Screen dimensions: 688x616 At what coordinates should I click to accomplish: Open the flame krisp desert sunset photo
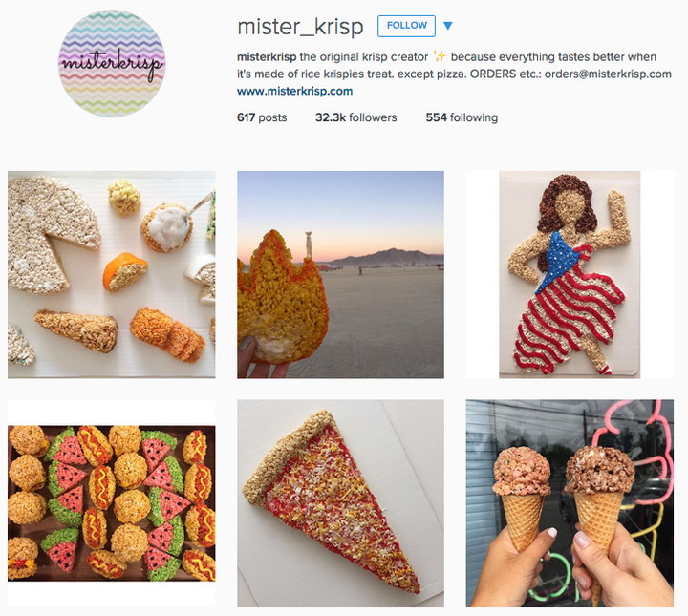click(x=340, y=274)
